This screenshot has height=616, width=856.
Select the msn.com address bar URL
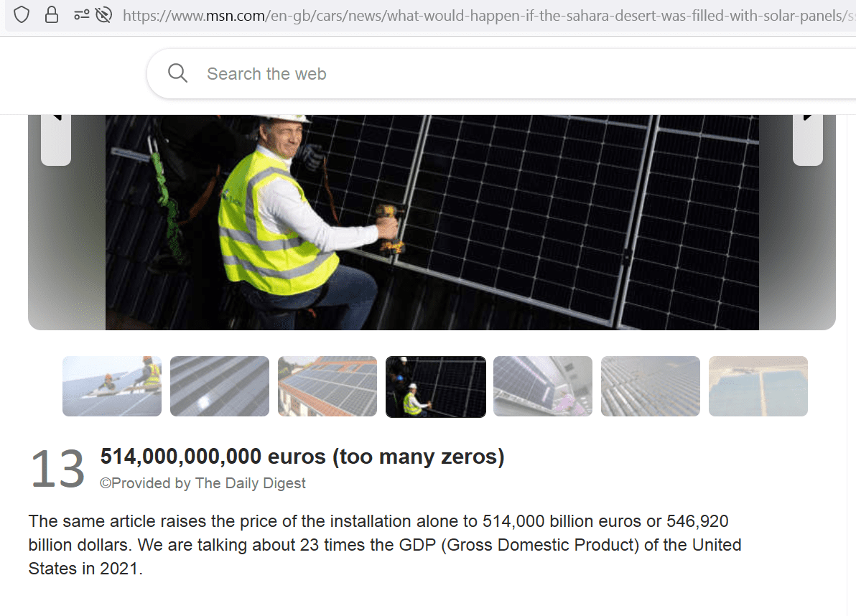(488, 15)
